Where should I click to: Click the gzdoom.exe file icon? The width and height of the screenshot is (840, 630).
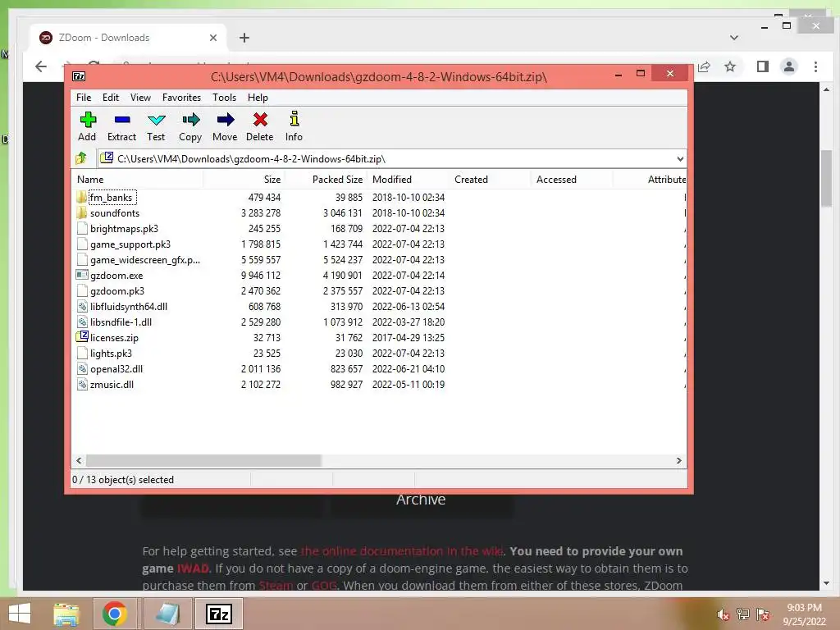(x=82, y=275)
